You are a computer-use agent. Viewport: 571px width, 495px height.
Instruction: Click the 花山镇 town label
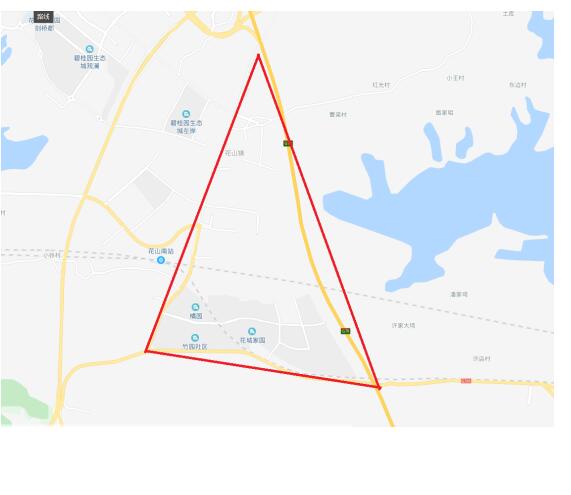point(234,153)
